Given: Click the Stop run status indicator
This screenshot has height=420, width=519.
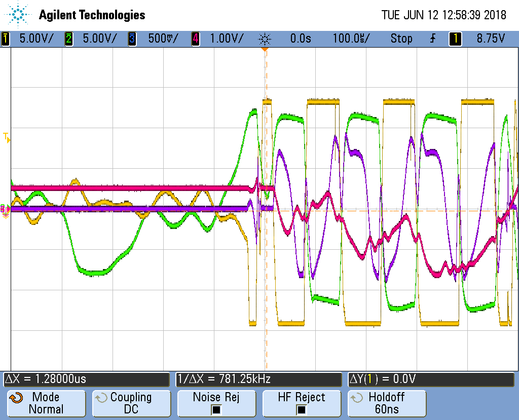Looking at the screenshot, I should [x=401, y=39].
